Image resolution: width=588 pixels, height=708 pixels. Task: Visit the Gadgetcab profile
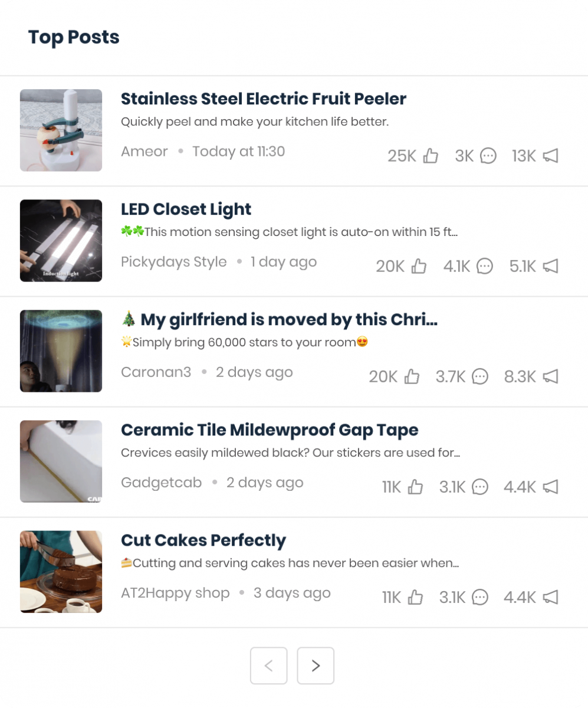click(x=161, y=482)
